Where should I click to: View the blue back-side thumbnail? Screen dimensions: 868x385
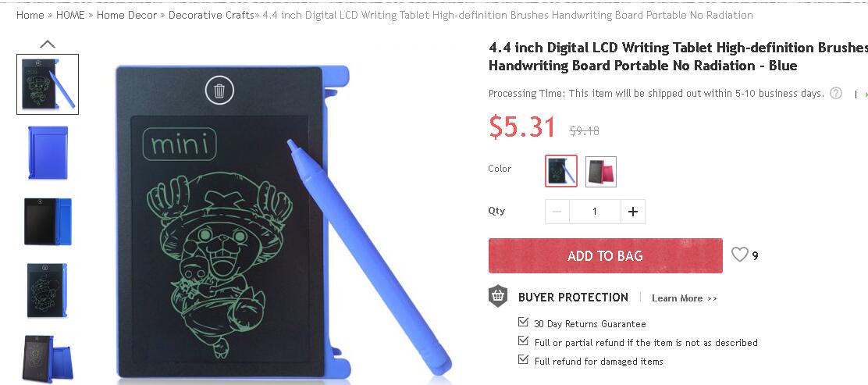[x=48, y=152]
